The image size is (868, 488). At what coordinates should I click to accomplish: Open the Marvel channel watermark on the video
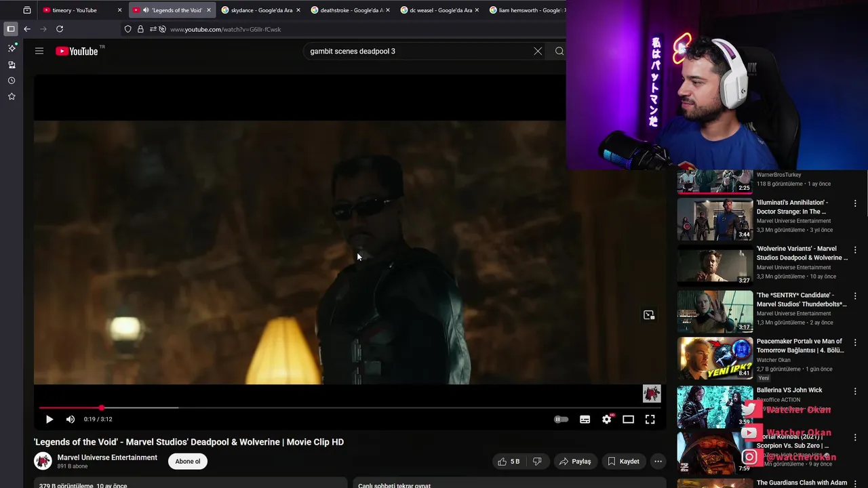[652, 393]
